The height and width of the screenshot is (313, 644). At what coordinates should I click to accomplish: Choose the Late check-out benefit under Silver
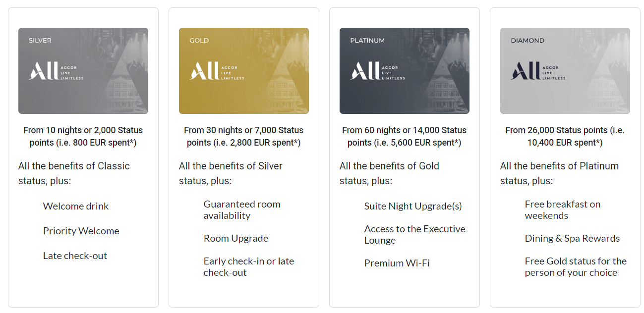coord(75,256)
